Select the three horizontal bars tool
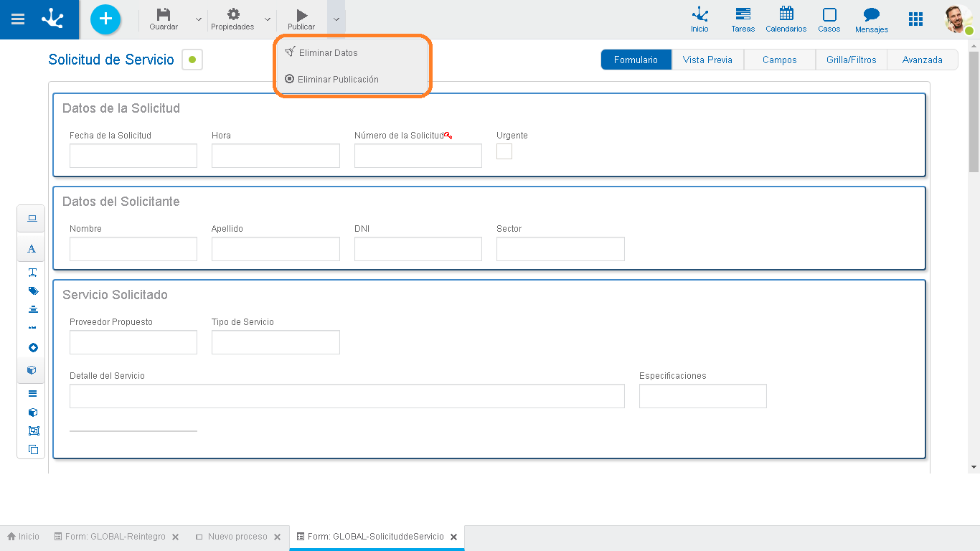The image size is (980, 551). click(32, 394)
